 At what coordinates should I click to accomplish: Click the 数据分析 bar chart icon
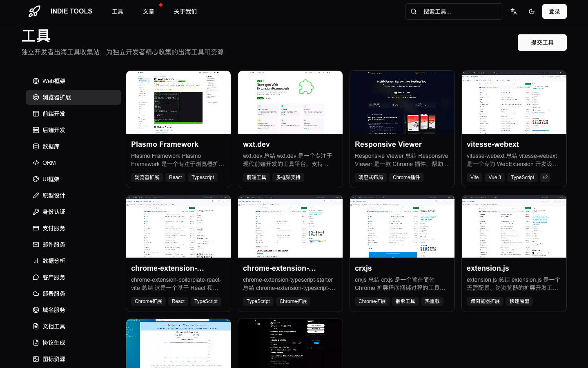(36, 261)
